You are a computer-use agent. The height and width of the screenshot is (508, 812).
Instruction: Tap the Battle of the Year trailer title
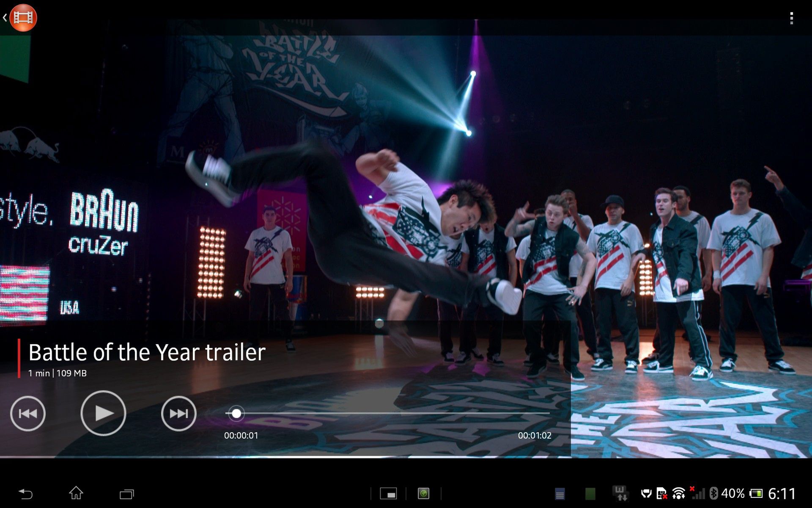[x=147, y=352]
